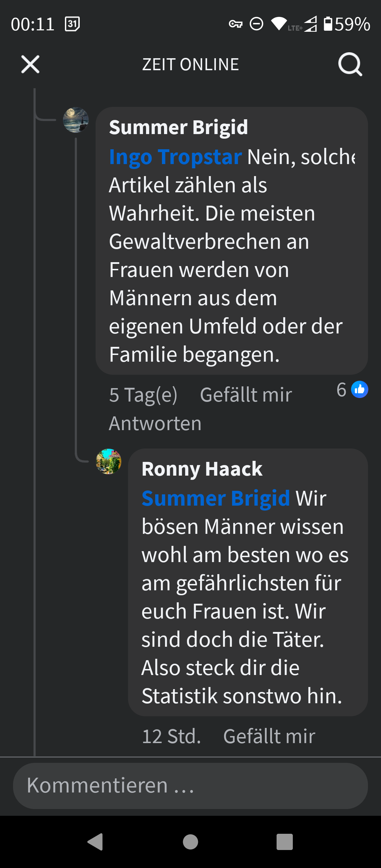
Task: Tap the Summer Brigid comment author name
Action: (178, 127)
